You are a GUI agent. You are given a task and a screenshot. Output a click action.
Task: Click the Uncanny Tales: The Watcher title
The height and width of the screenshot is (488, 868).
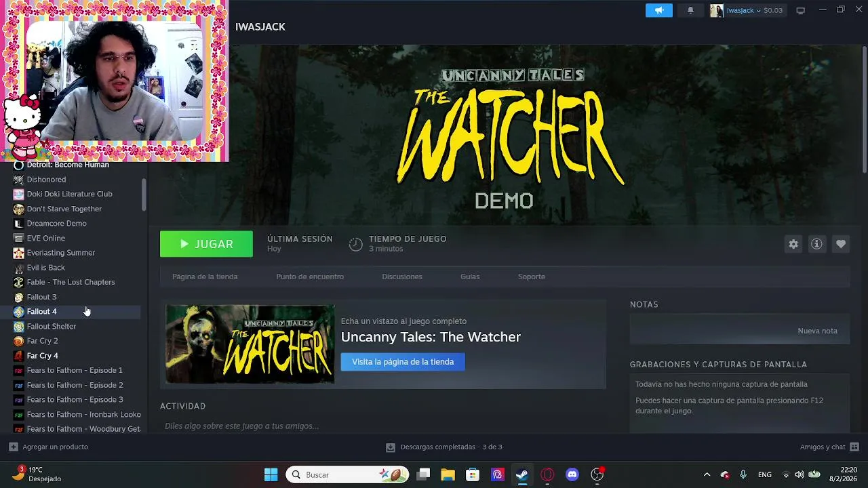pos(431,337)
